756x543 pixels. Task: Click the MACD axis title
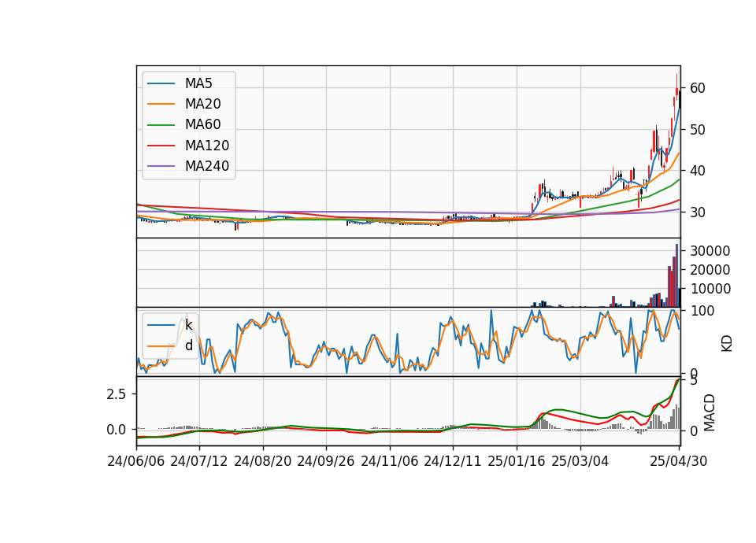pos(710,412)
